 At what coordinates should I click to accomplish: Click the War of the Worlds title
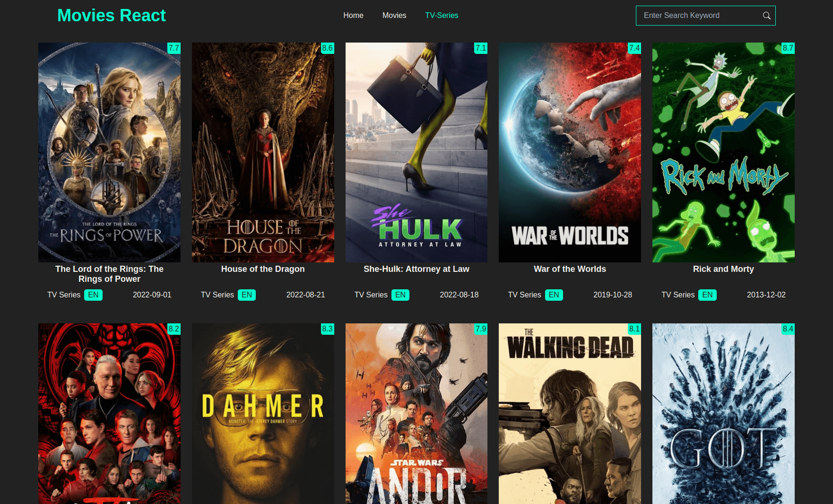tap(570, 269)
